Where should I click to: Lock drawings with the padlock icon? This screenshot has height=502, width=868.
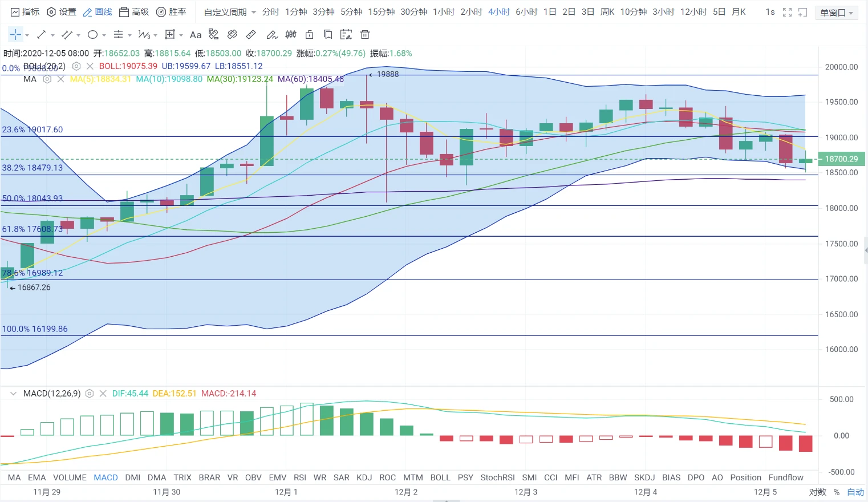click(x=310, y=35)
